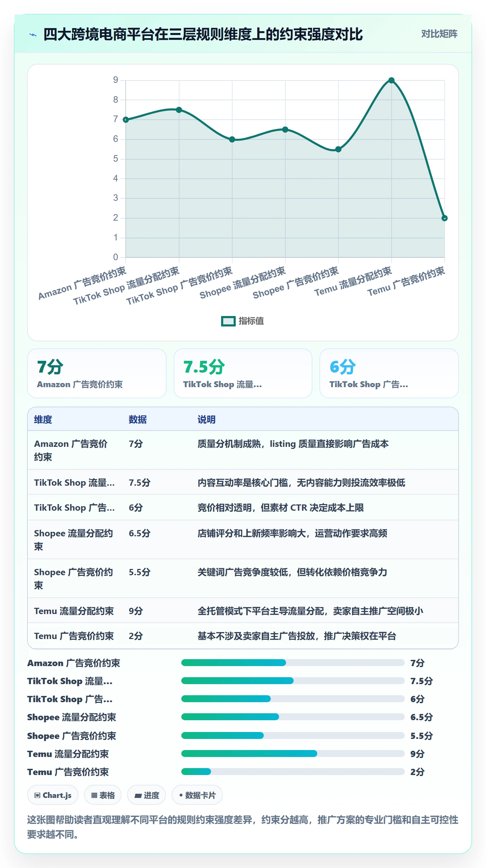The height and width of the screenshot is (868, 486).
Task: Open the 7.5分 TikTok Shop data card
Action: (x=243, y=373)
